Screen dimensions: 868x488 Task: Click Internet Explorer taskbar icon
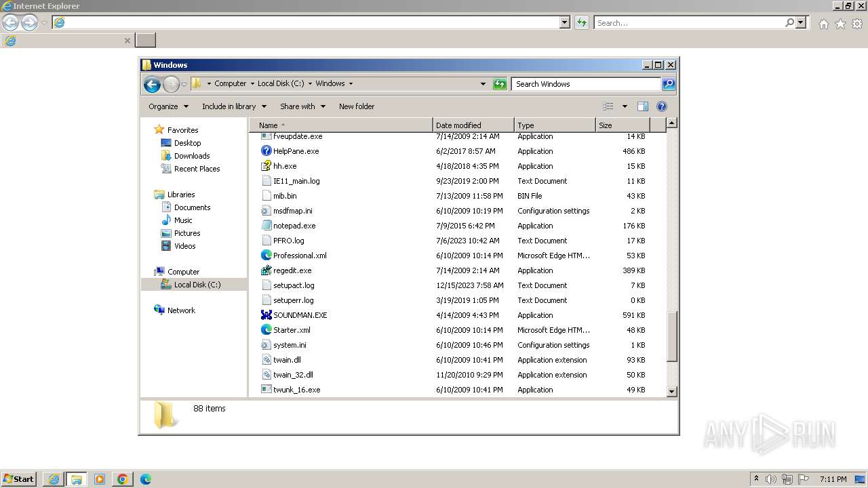pos(54,479)
